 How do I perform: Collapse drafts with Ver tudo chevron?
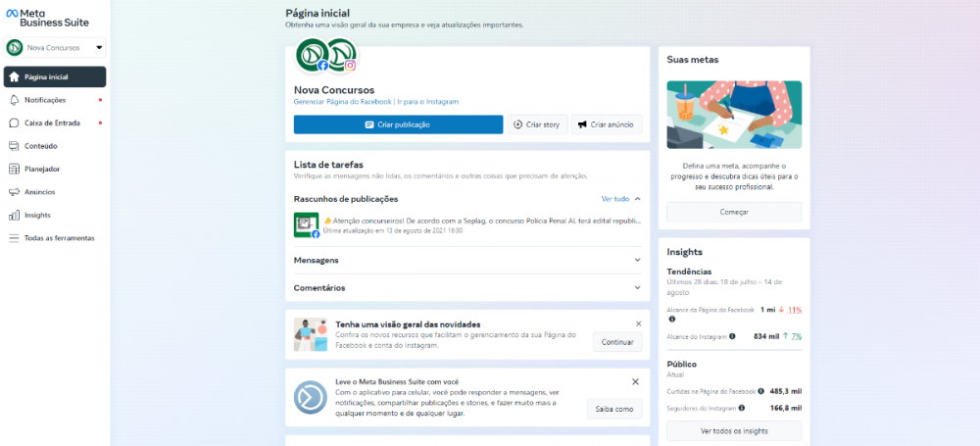tap(637, 199)
